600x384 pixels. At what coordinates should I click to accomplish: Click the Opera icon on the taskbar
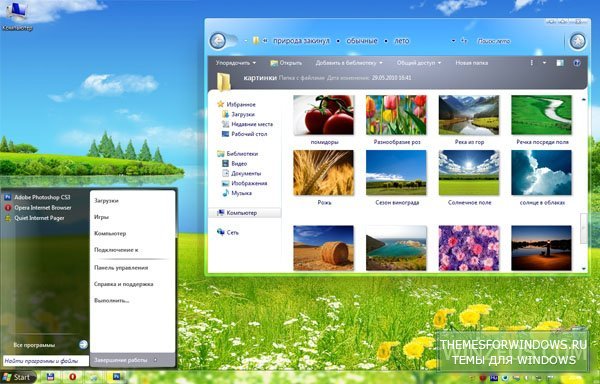click(72, 377)
